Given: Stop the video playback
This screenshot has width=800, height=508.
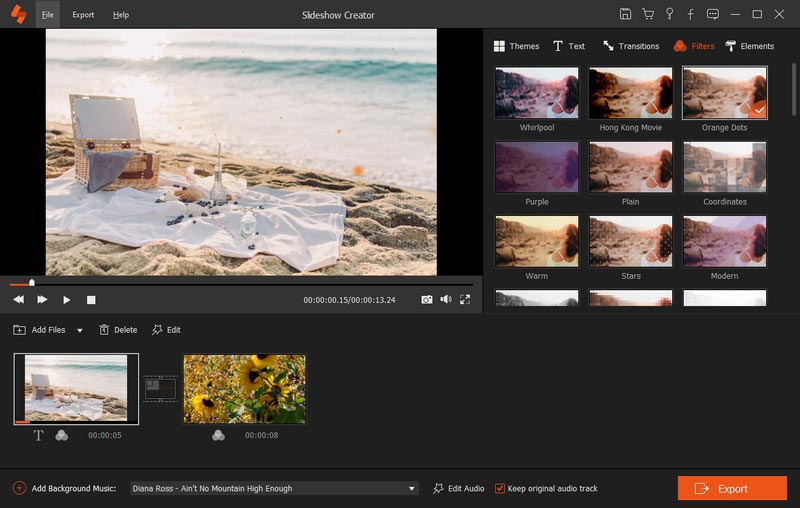Looking at the screenshot, I should tap(91, 300).
